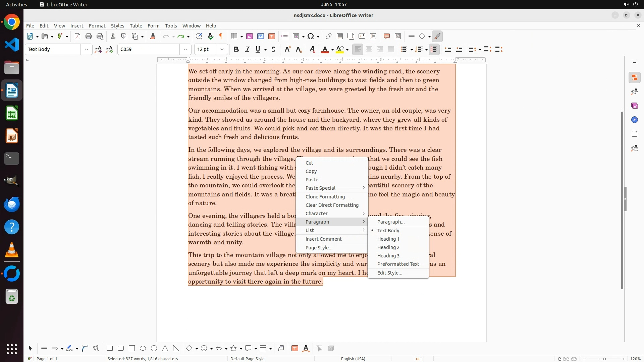Enable justified paragraph alignment

point(391,49)
